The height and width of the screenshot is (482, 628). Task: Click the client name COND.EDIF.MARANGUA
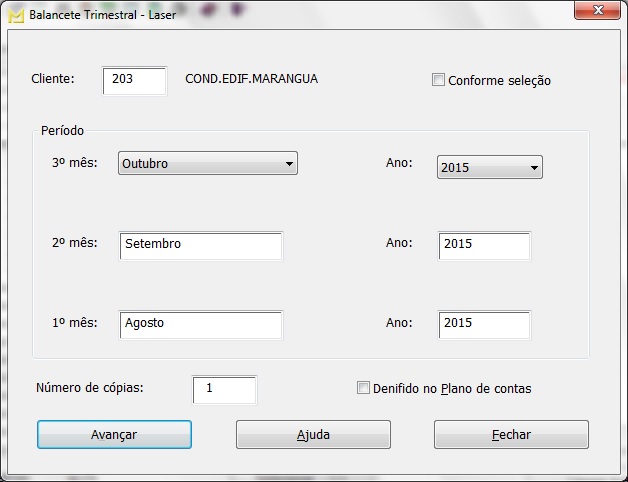(x=252, y=79)
